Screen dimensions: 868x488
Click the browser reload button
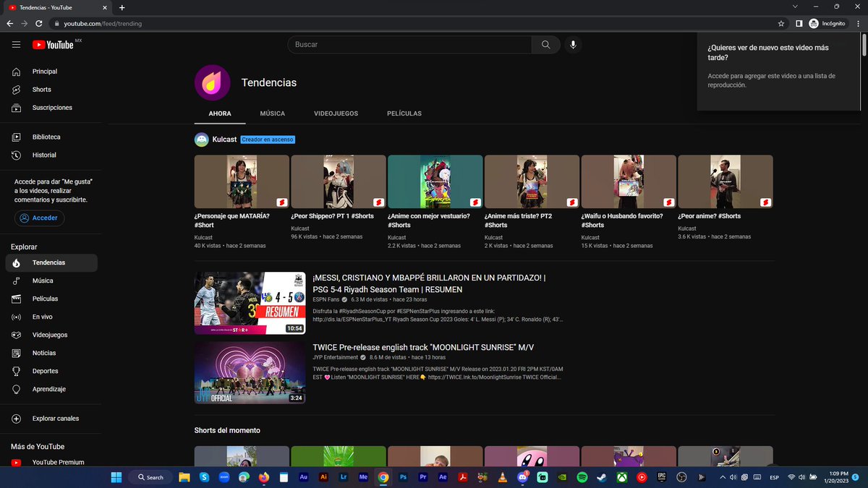41,23
